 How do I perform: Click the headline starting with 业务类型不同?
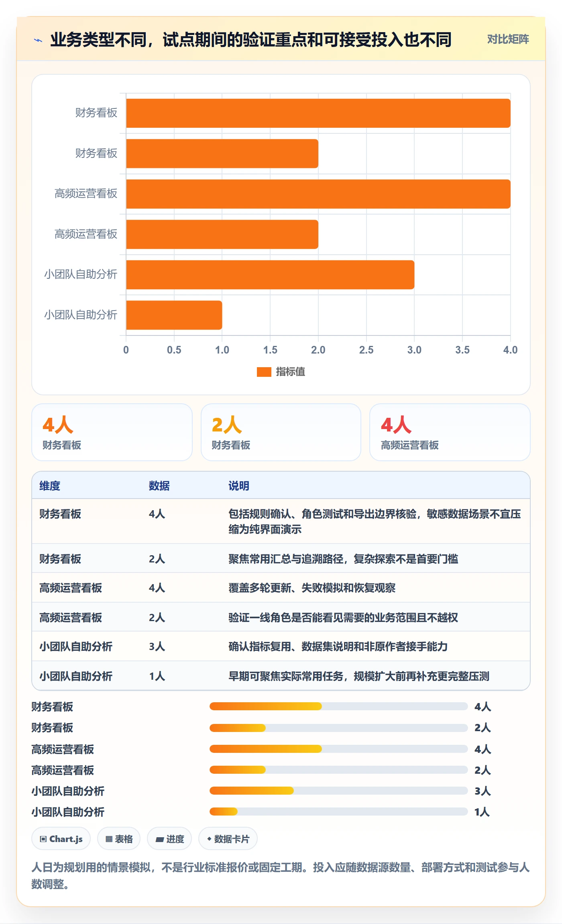(251, 40)
